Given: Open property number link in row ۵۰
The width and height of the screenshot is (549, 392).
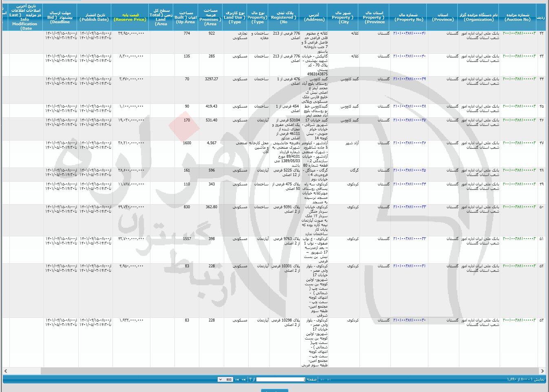Looking at the screenshot, I should pos(409,207).
